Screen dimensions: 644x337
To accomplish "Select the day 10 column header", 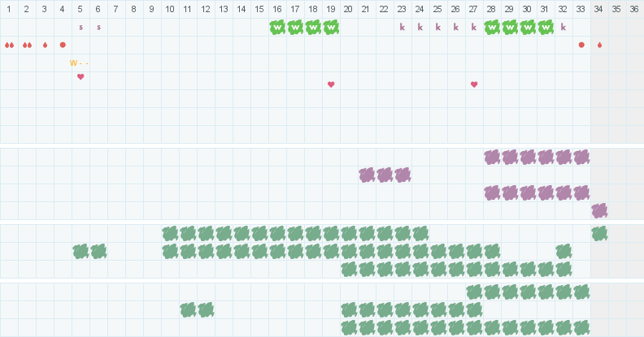I will click(170, 9).
